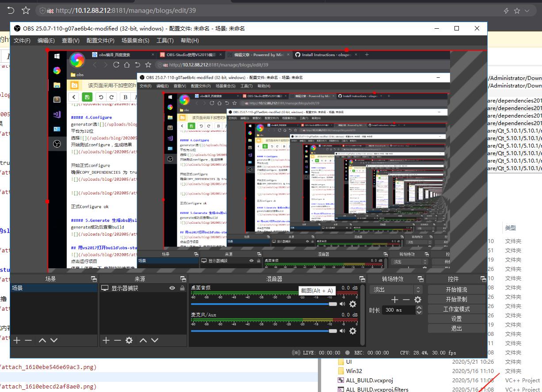This screenshot has height=392, width=542.
Task: Float the 来源 dock panel
Action: (183, 279)
